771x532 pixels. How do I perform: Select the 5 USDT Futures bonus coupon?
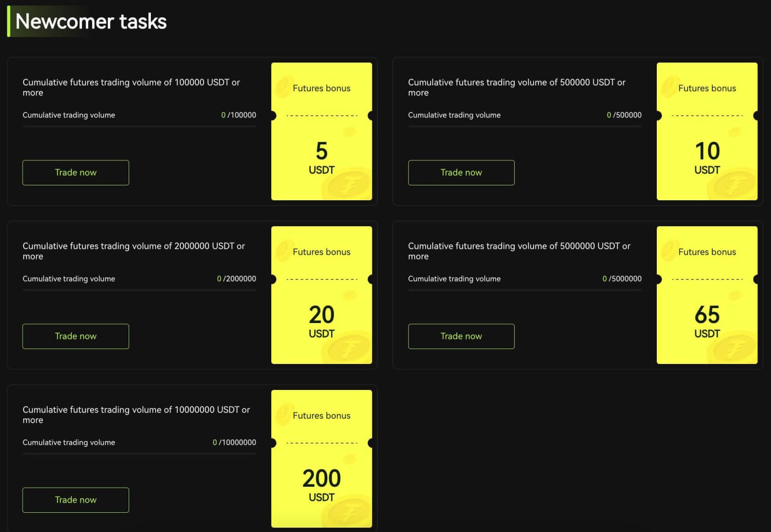[x=321, y=131]
